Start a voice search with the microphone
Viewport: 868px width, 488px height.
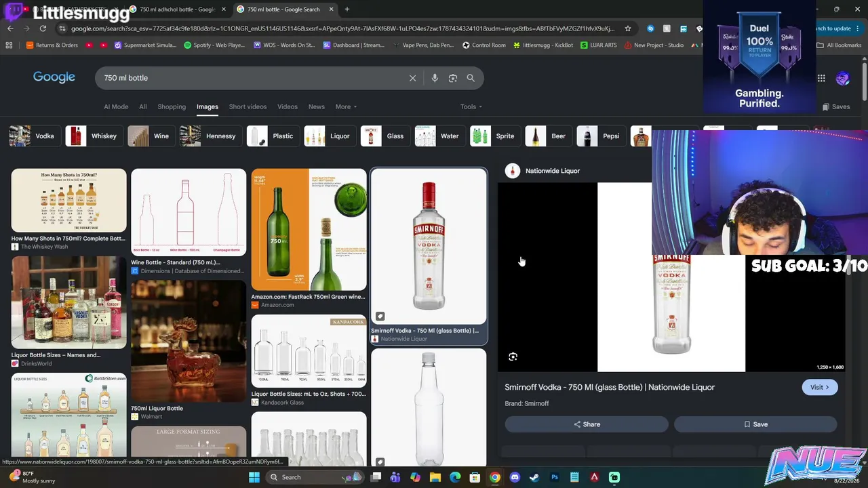click(x=435, y=78)
